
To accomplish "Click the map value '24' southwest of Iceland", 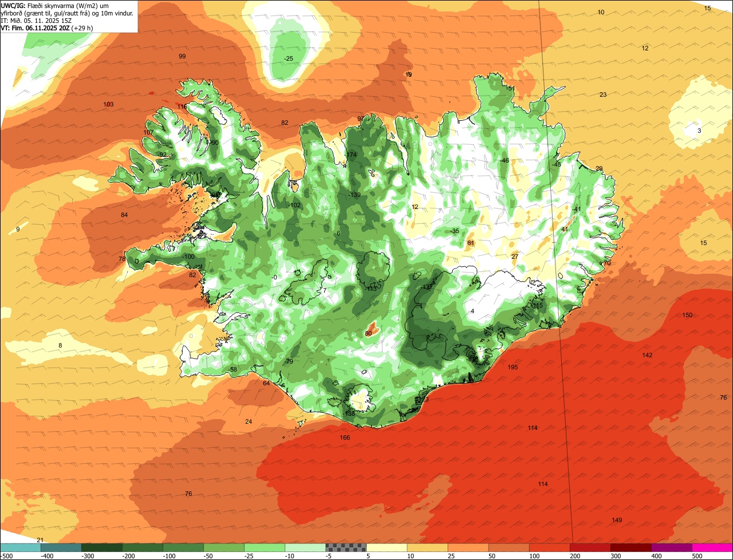I will (x=249, y=421).
